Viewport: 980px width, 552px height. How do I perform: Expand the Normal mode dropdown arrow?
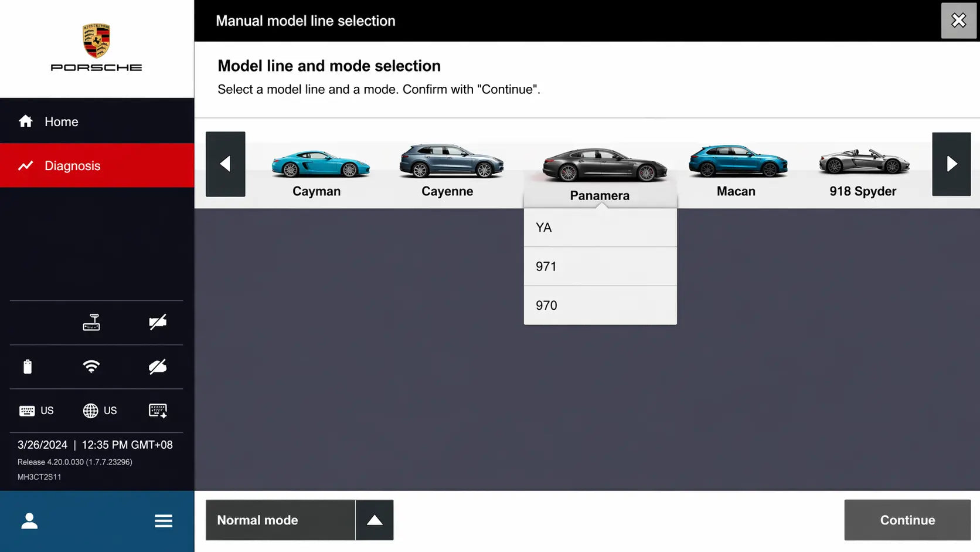[375, 520]
